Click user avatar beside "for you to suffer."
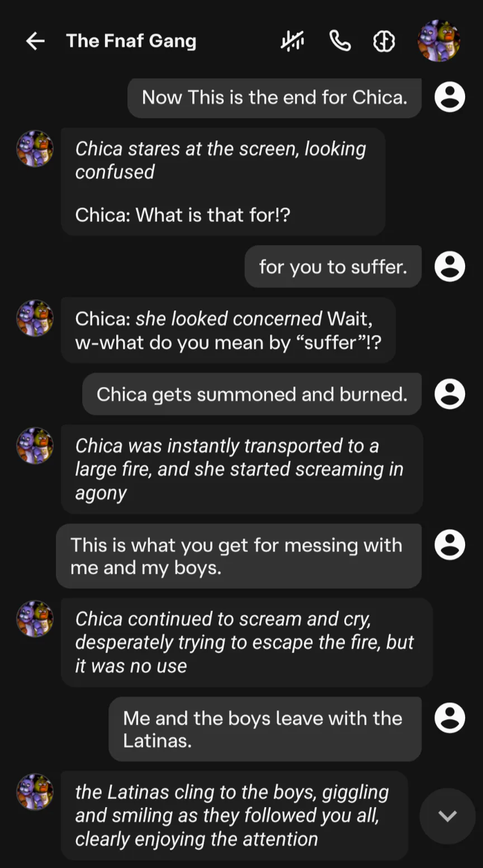This screenshot has height=868, width=483. (x=450, y=266)
